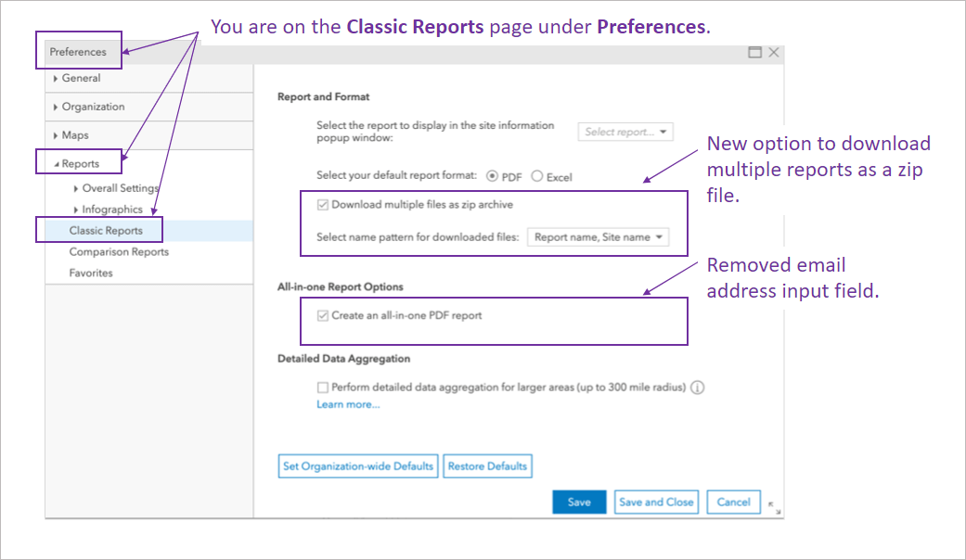The height and width of the screenshot is (560, 966).
Task: Open the Favorites page
Action: 94,273
